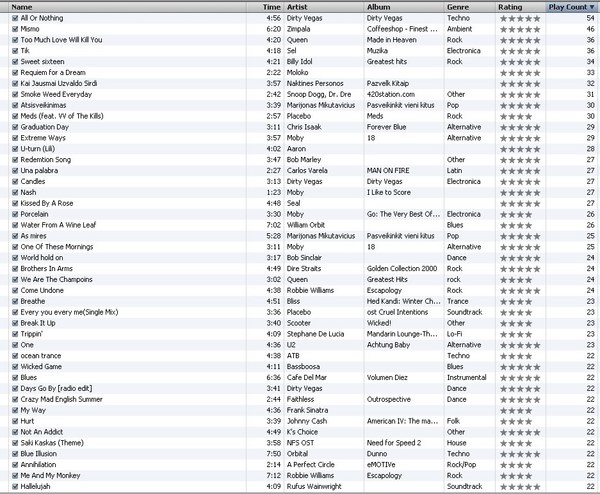
Task: Click star rating for Graduation Day
Action: [520, 127]
